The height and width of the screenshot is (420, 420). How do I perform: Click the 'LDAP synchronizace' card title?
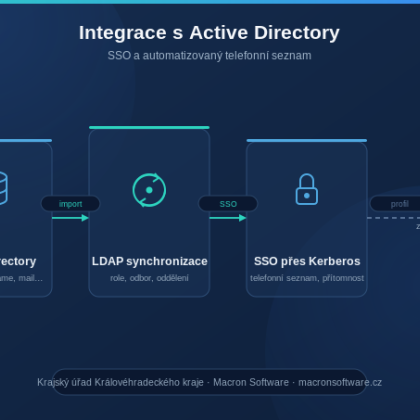(x=149, y=261)
